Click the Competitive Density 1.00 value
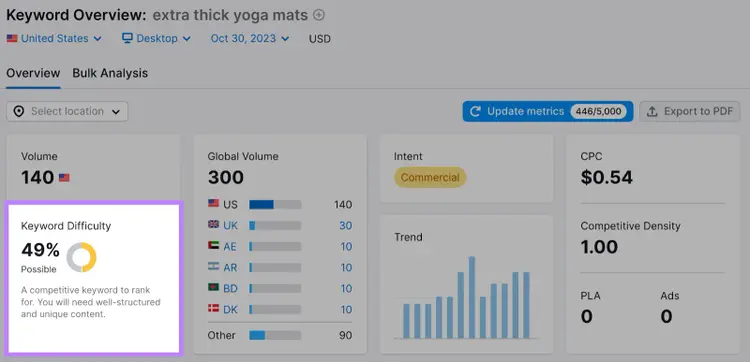Screen dimensions: 750x362 [599, 247]
